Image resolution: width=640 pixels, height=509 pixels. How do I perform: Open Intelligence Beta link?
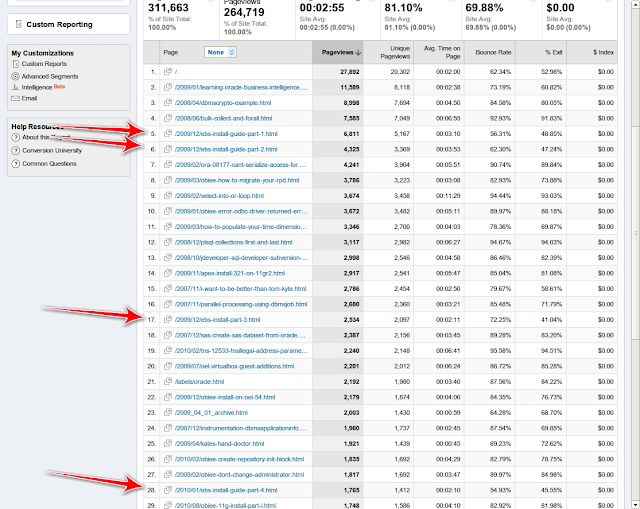[43, 87]
